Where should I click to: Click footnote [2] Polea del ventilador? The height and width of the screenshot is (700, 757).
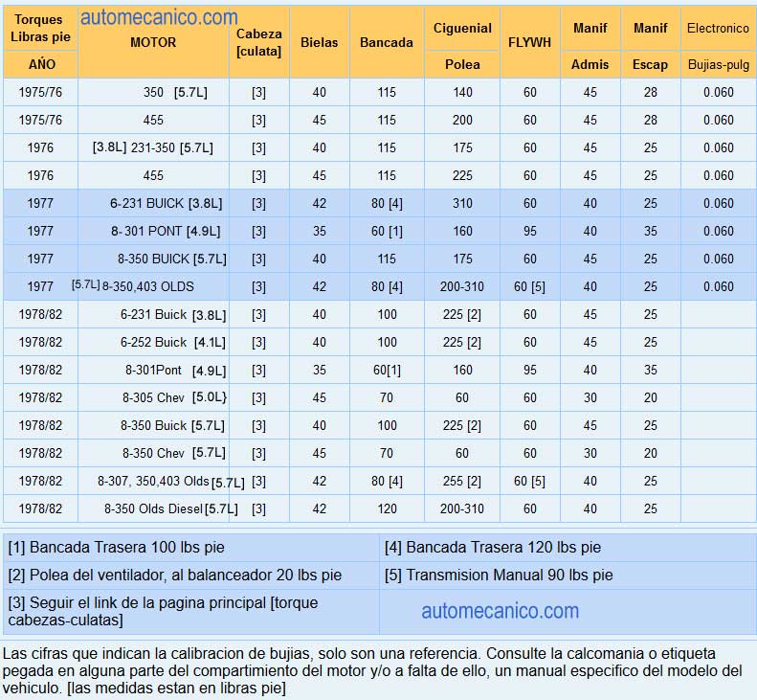pyautogui.click(x=175, y=575)
